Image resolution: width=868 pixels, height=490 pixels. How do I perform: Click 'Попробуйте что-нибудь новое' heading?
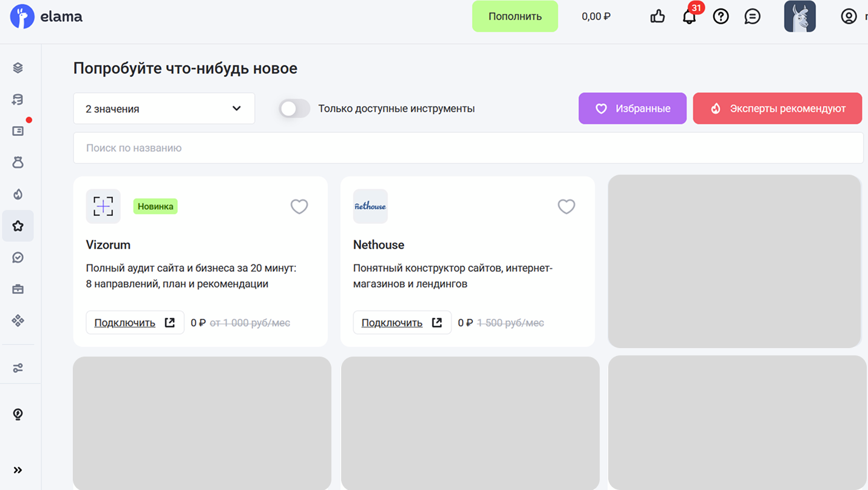pos(185,69)
